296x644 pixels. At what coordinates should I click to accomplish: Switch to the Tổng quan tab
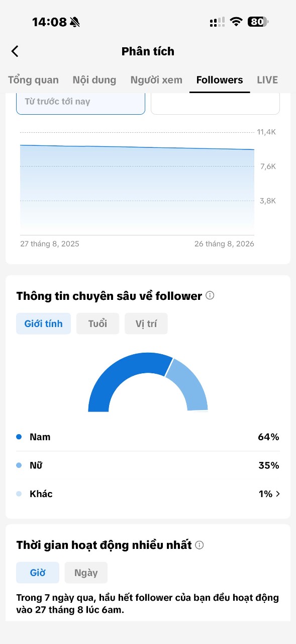coord(33,80)
